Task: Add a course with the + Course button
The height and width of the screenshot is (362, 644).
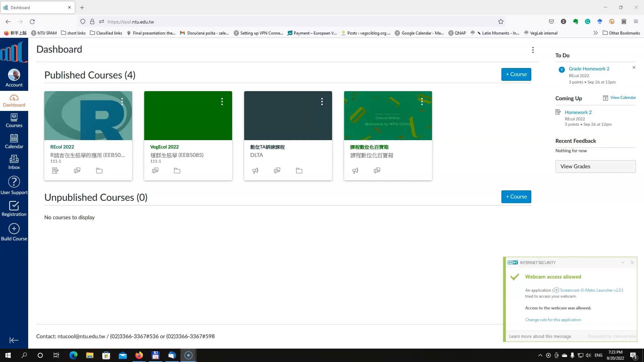Action: click(516, 74)
